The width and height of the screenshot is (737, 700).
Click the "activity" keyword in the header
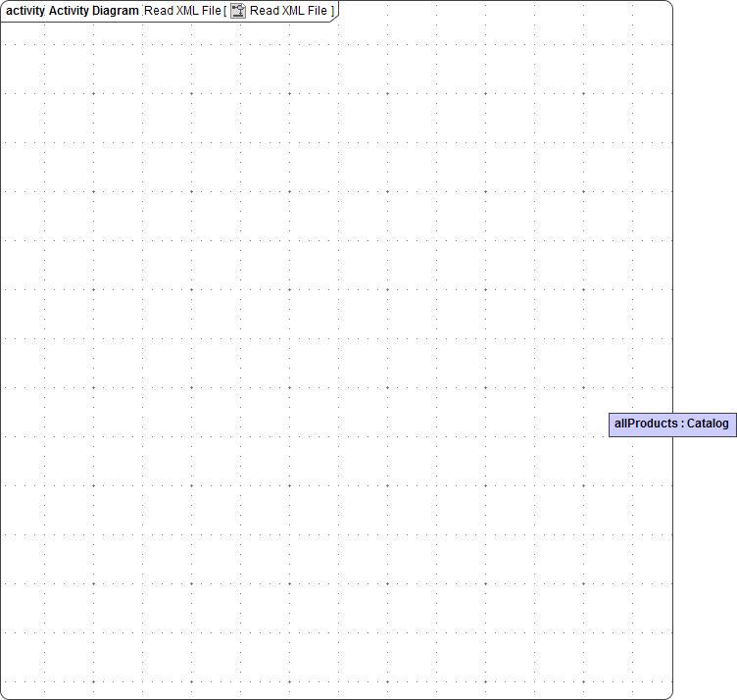26,11
